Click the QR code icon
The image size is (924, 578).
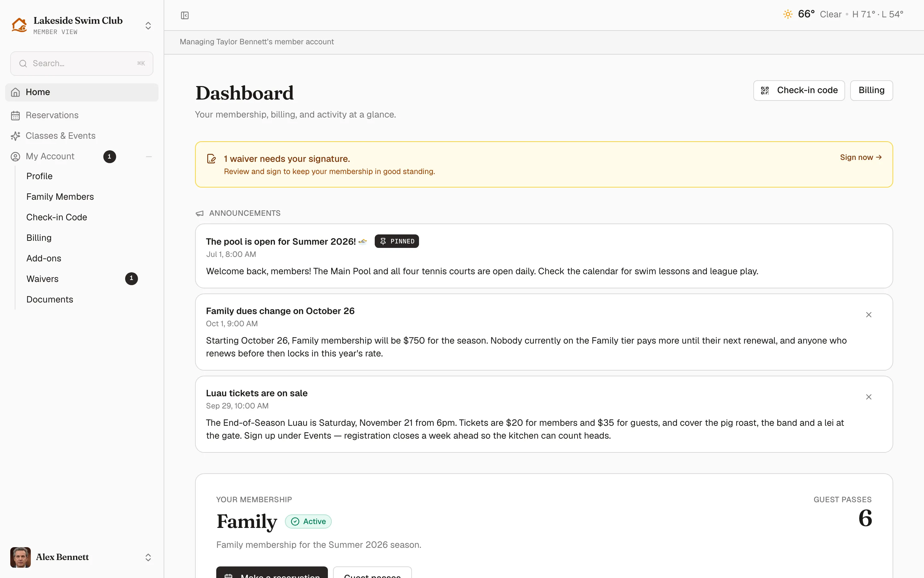click(x=765, y=91)
